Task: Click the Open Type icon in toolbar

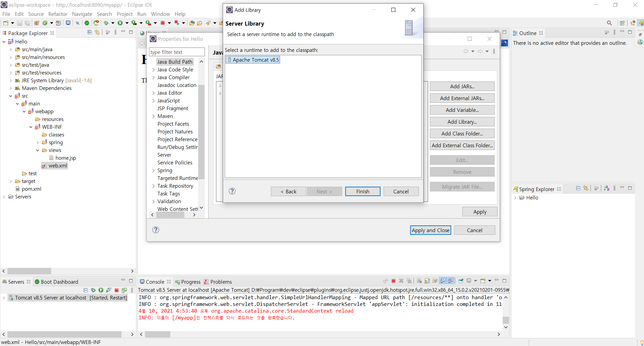Action: (x=192, y=23)
